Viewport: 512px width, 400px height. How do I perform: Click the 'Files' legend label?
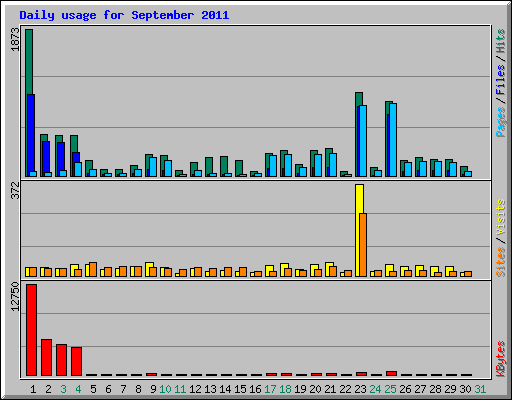coord(501,80)
